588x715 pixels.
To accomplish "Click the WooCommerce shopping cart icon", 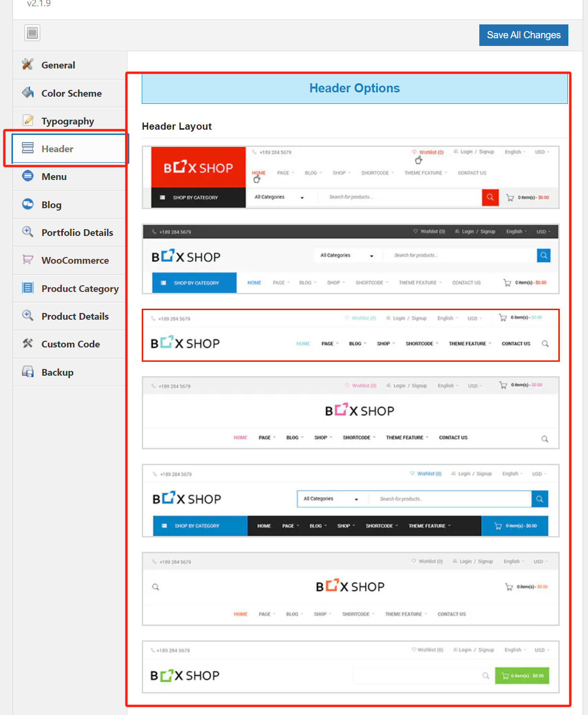I will click(27, 260).
